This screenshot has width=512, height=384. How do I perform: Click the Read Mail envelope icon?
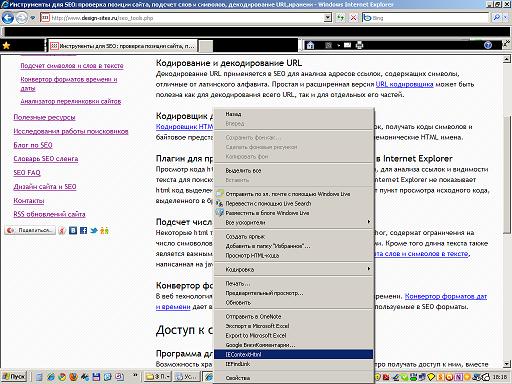(x=347, y=45)
